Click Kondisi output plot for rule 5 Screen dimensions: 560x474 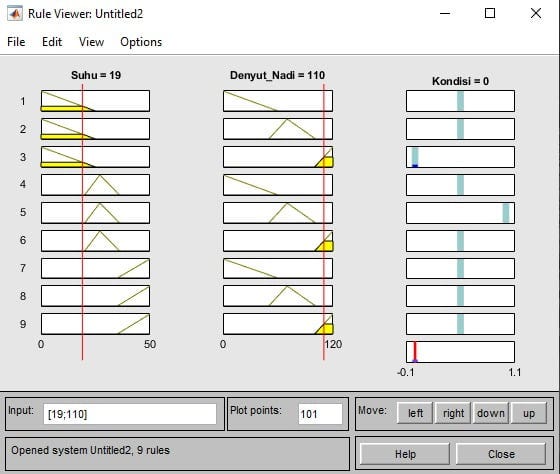460,213
